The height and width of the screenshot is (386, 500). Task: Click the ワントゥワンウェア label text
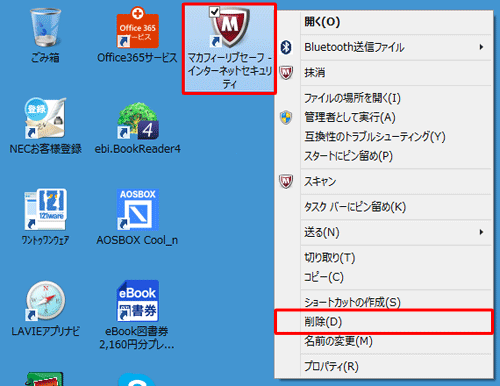coord(46,240)
